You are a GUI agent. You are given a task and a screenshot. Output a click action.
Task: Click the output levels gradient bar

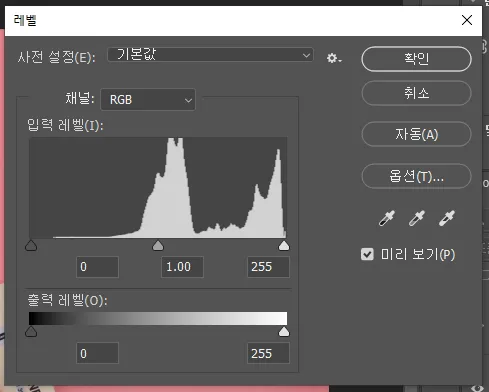158,318
